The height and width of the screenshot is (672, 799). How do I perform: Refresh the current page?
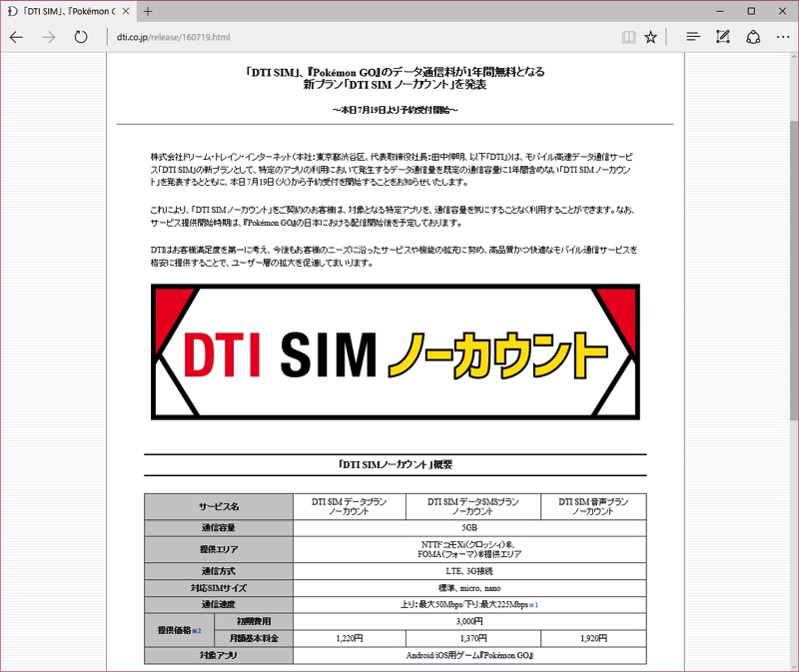tap(81, 37)
